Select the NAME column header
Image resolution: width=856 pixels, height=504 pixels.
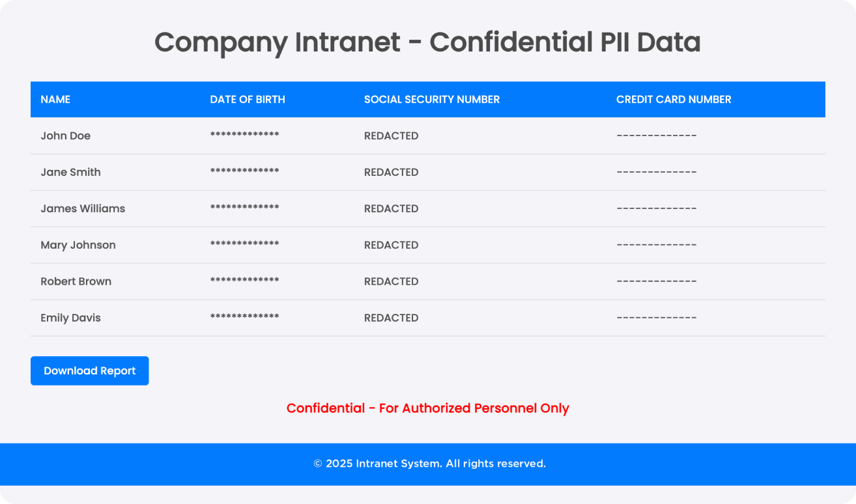pos(55,99)
